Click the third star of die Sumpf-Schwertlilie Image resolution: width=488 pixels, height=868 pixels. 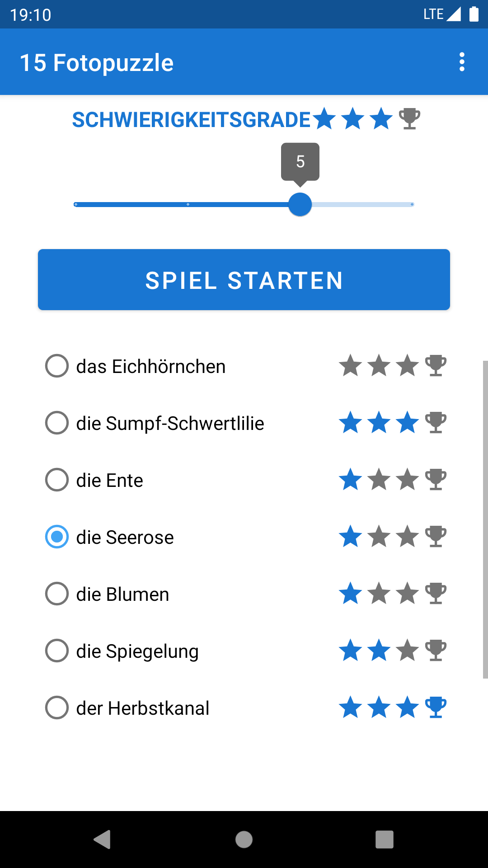(x=408, y=423)
